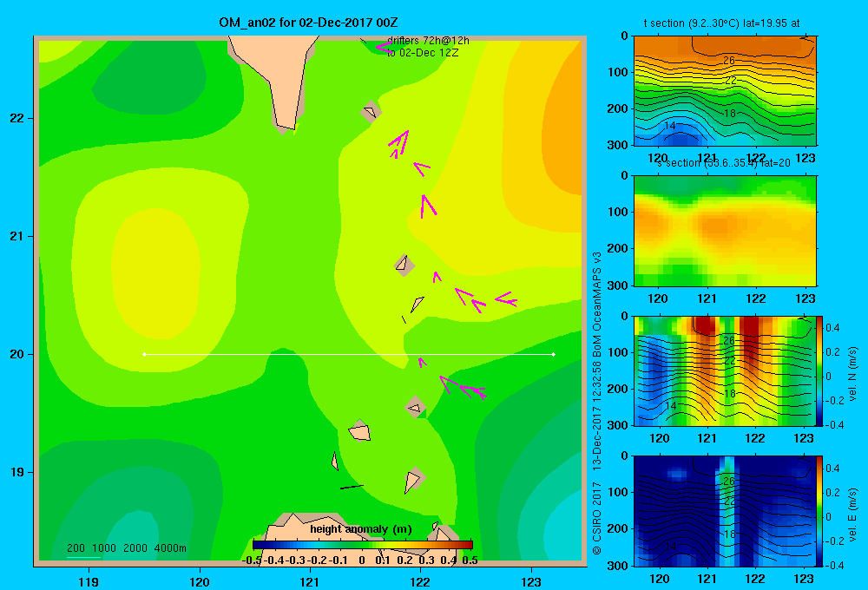This screenshot has height=590, width=868.
Task: Open the salinity section plot
Action: pyautogui.click(x=725, y=231)
